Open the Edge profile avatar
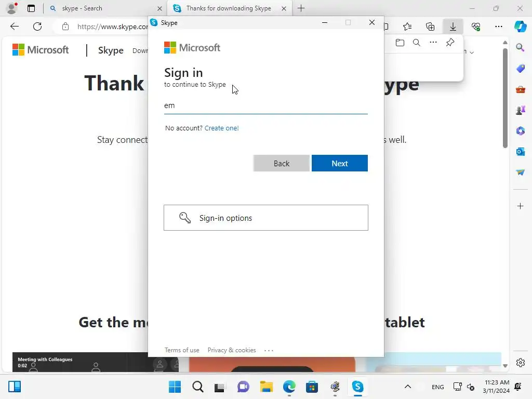The image size is (532, 399). coord(12,8)
